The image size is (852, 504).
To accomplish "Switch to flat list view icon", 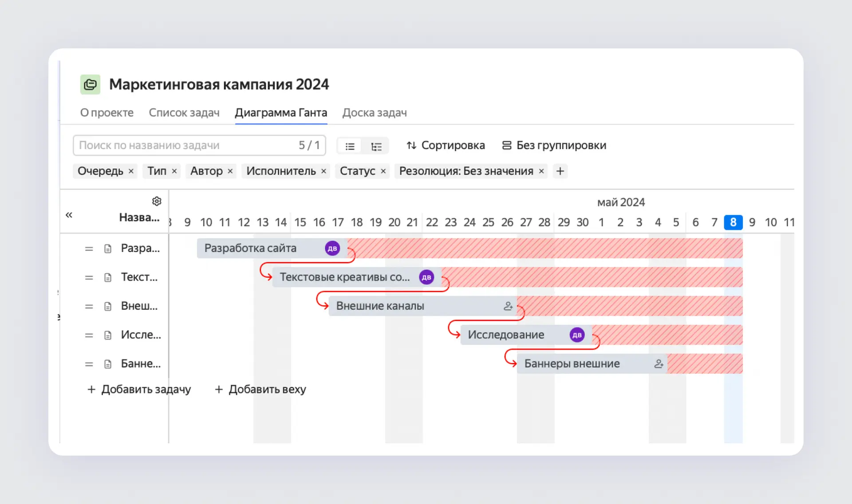I will click(350, 146).
